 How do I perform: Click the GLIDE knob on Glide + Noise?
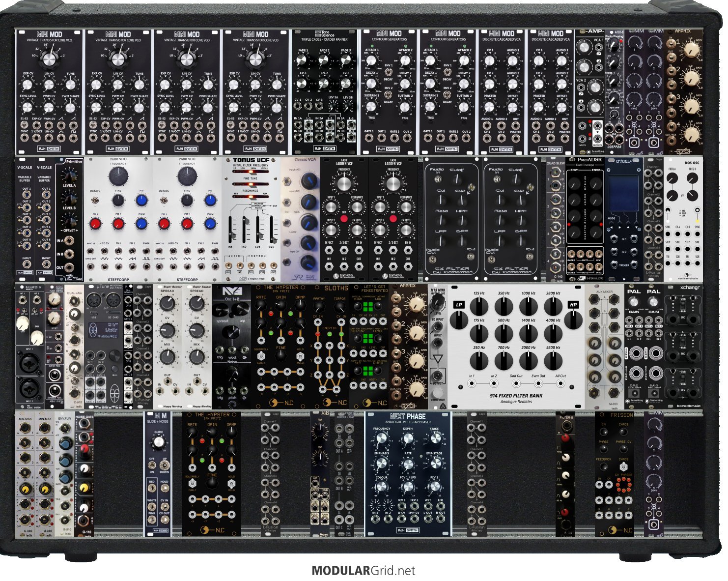tap(158, 442)
